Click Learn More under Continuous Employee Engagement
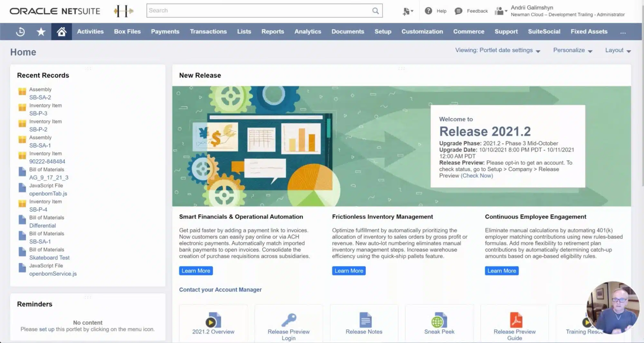The height and width of the screenshot is (343, 644). (x=502, y=271)
